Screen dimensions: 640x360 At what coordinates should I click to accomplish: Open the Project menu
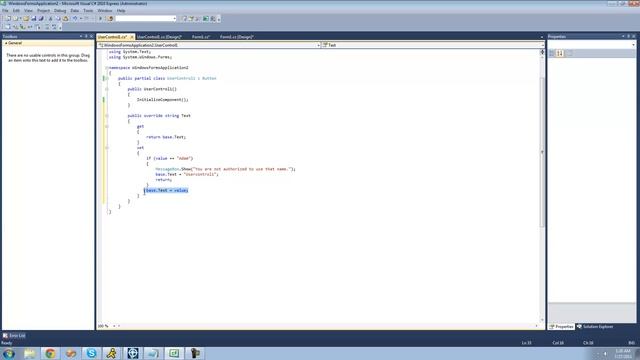(x=43, y=11)
